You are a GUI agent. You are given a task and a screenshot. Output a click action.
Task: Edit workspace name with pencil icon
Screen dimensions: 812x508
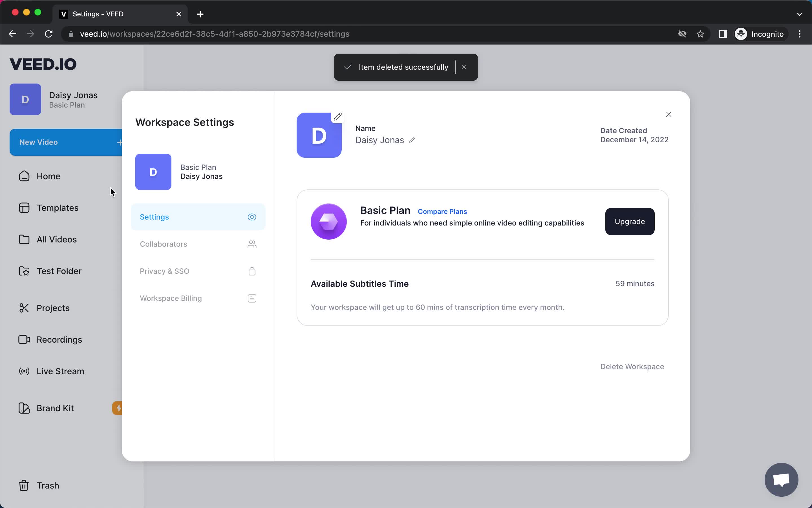(412, 140)
